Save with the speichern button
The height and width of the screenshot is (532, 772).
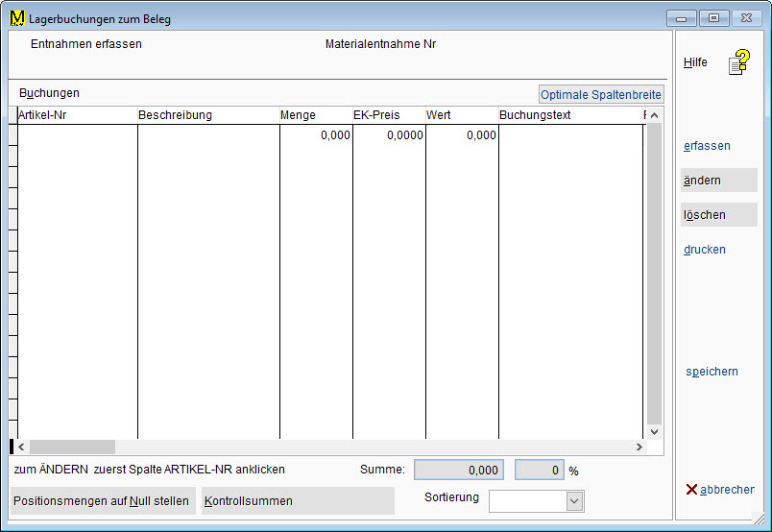pyautogui.click(x=712, y=372)
